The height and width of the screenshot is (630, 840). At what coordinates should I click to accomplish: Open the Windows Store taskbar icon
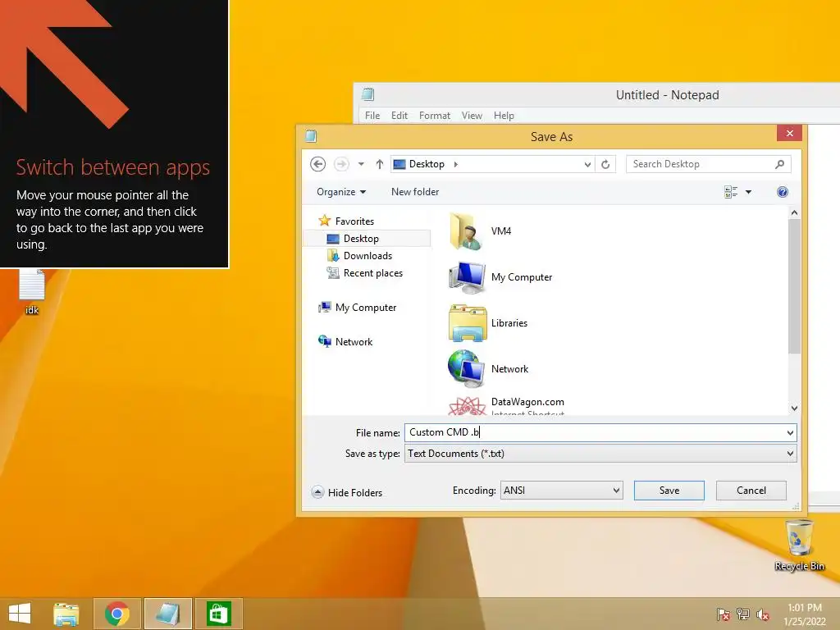click(x=218, y=614)
